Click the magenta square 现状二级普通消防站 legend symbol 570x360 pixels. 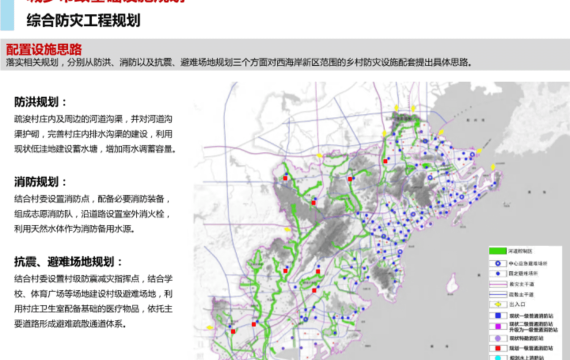(498, 326)
